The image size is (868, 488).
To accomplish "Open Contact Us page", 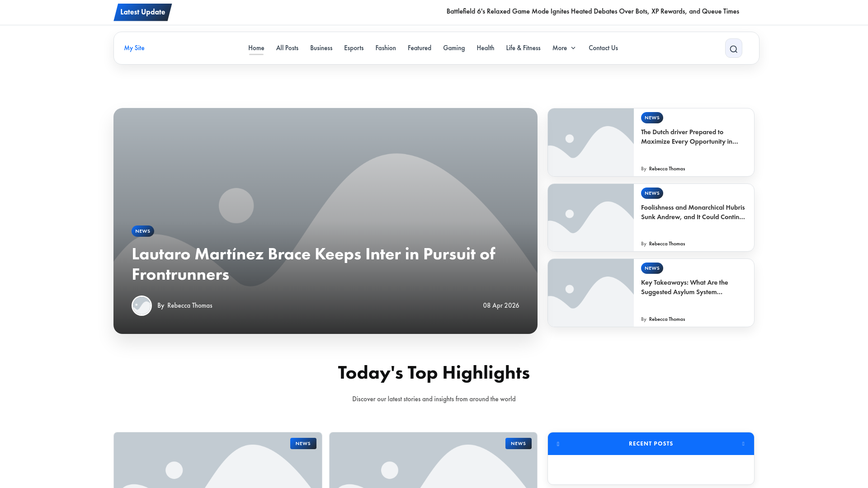I will [x=603, y=48].
